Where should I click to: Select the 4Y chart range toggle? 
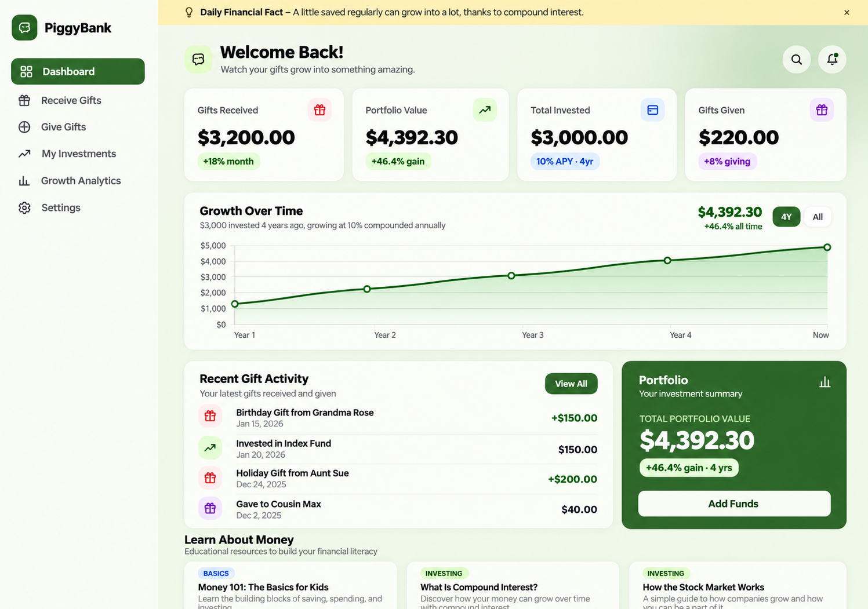[786, 217]
